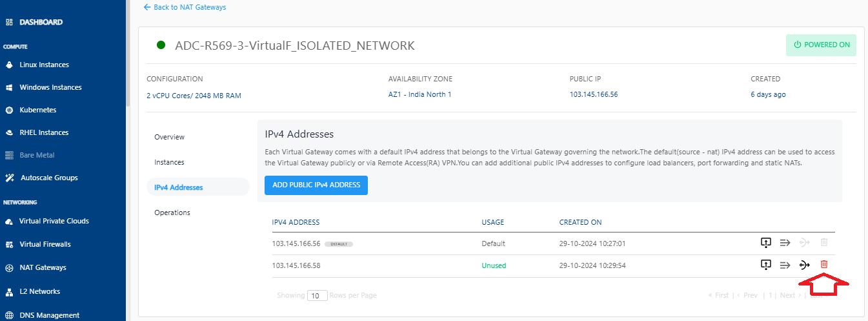Click the greyed static NAT icon for 103.145.166.56
This screenshot has width=868, height=321.
pyautogui.click(x=804, y=243)
